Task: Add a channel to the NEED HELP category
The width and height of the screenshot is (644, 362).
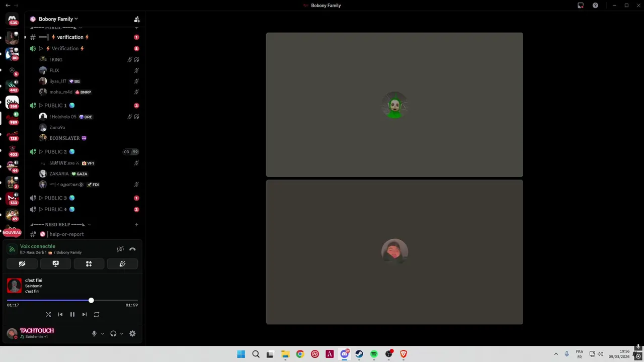Action: 136,225
